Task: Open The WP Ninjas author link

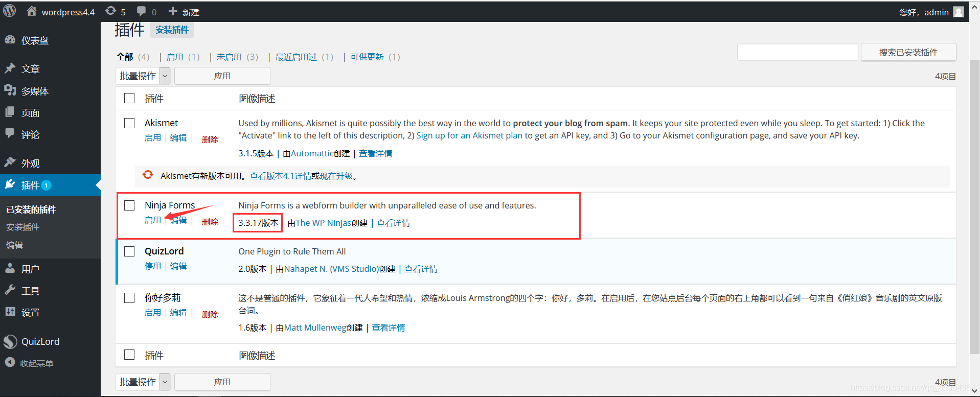Action: [x=324, y=223]
